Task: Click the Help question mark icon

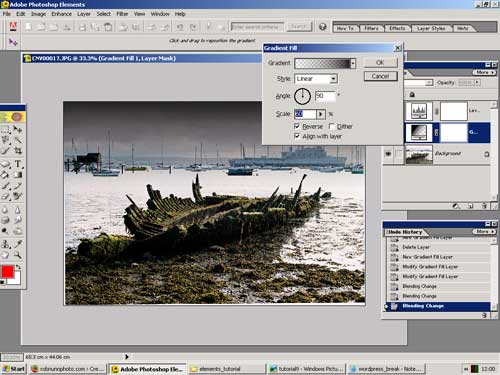Action: pyautogui.click(x=322, y=27)
